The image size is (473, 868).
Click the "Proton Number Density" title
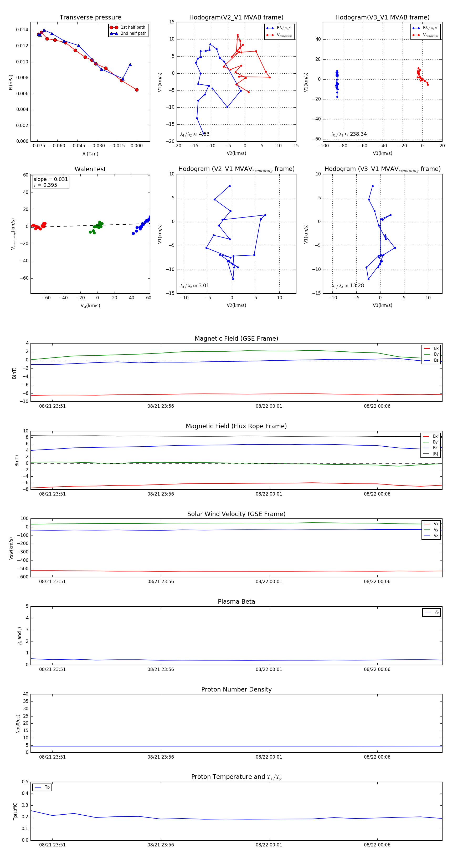[x=236, y=689]
